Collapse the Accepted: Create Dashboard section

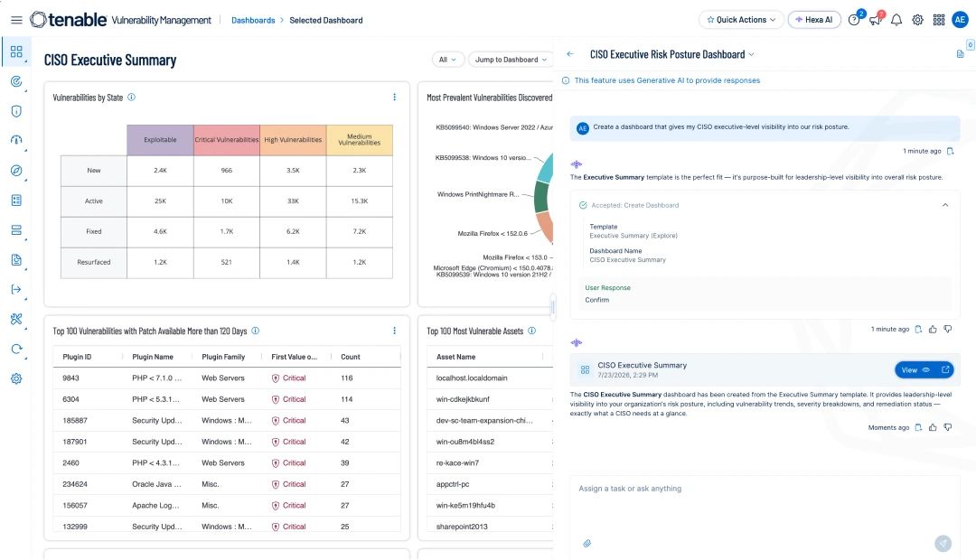(x=945, y=205)
